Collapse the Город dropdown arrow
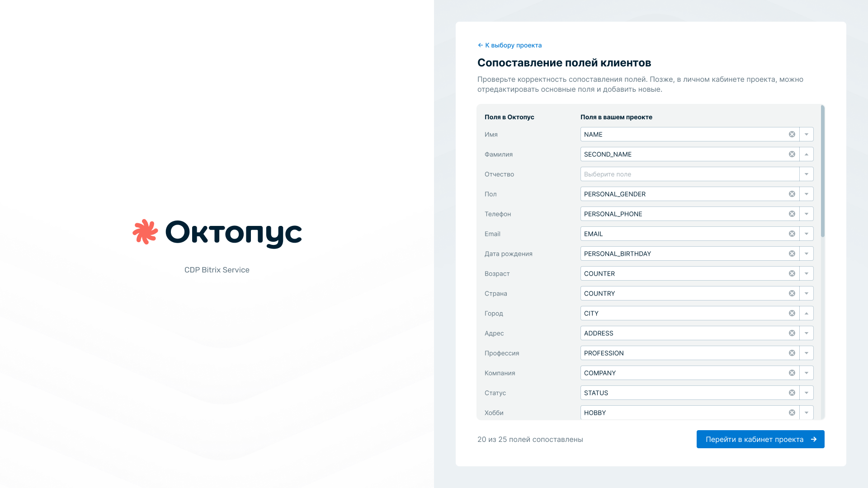Viewport: 868px width, 488px height. point(807,313)
